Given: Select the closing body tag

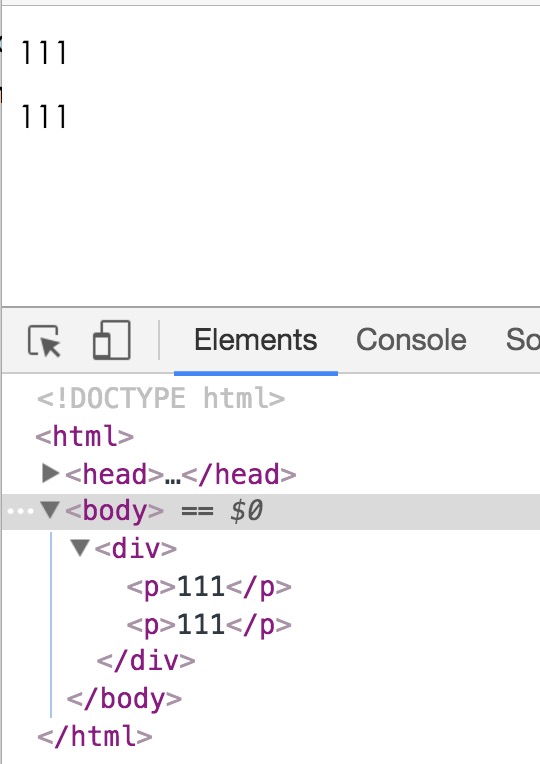Looking at the screenshot, I should [x=124, y=699].
